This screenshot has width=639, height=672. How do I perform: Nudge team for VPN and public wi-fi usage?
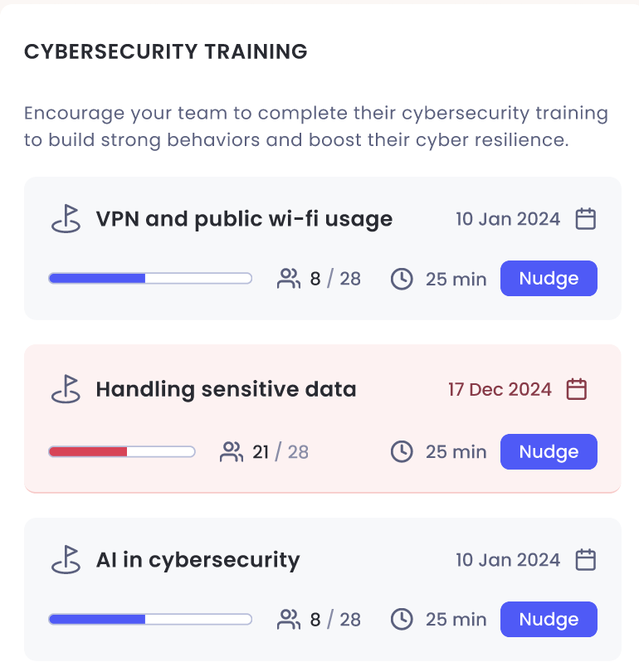coord(549,278)
